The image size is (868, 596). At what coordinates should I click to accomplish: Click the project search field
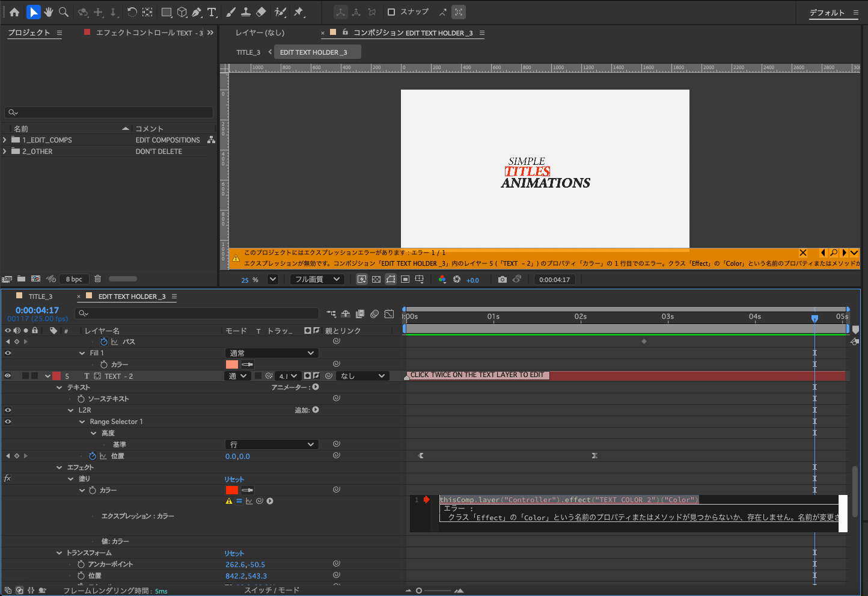click(109, 112)
